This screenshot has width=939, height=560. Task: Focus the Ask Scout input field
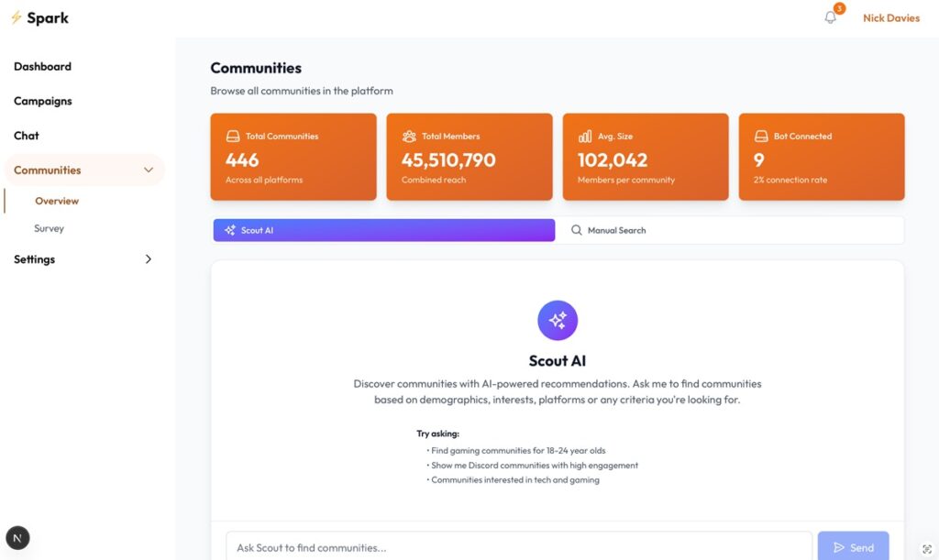pos(519,547)
